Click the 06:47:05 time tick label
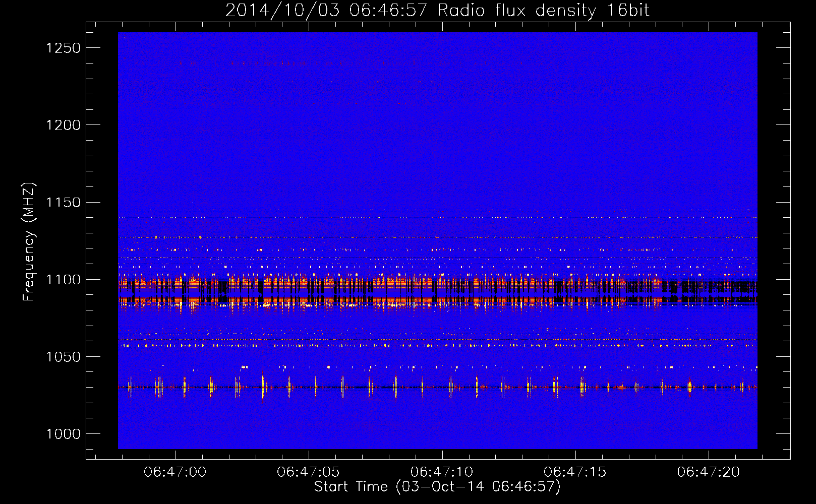Screen dimensions: 816x504 point(308,472)
